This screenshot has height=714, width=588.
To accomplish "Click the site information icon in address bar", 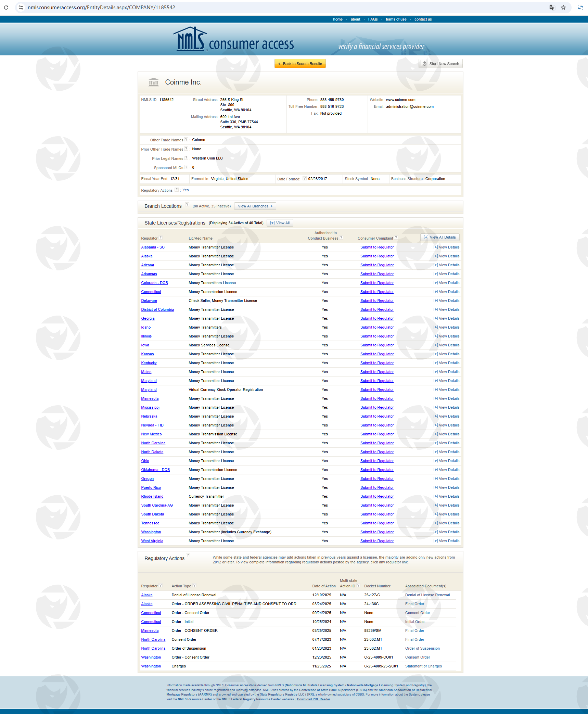I will [x=21, y=8].
